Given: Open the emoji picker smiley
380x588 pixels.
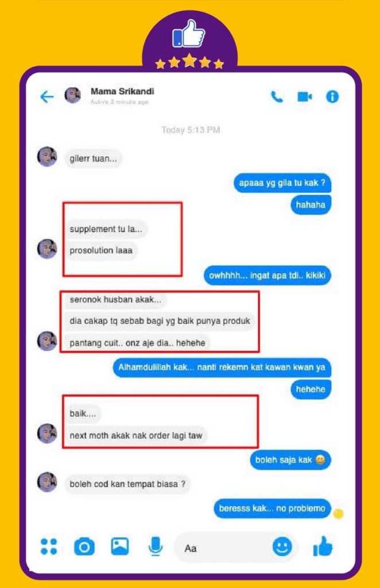Looking at the screenshot, I should [x=282, y=547].
